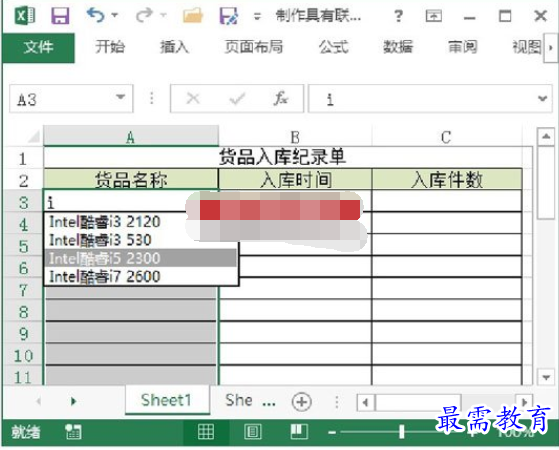This screenshot has height=450, width=559.
Task: Choose Intel酷睿i5 2300 from the list
Action: click(x=141, y=258)
